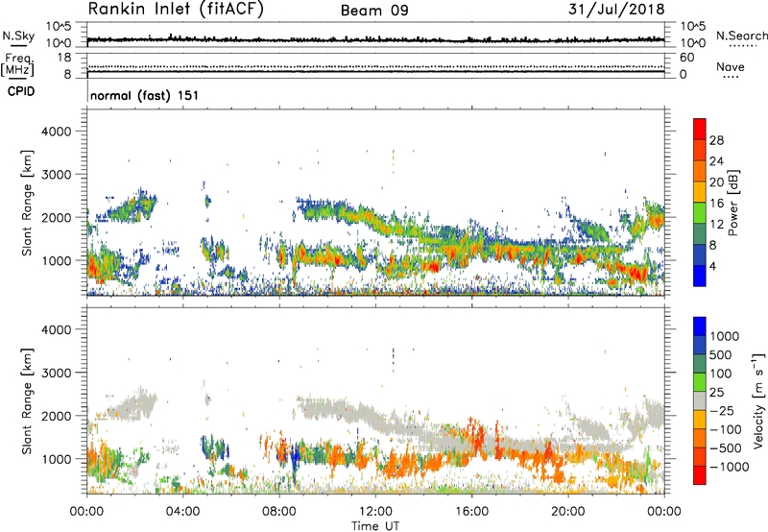
Task: Click the '3000' tick on velocity panel
Action: [57, 373]
